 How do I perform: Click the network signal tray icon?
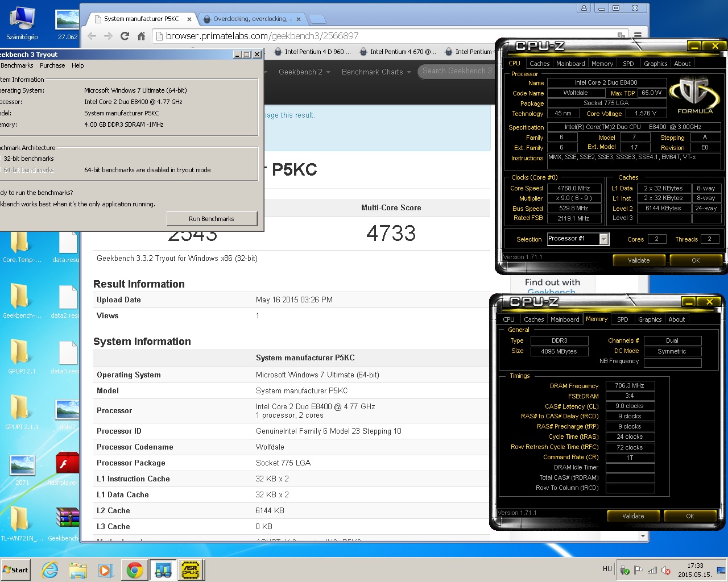coord(652,570)
